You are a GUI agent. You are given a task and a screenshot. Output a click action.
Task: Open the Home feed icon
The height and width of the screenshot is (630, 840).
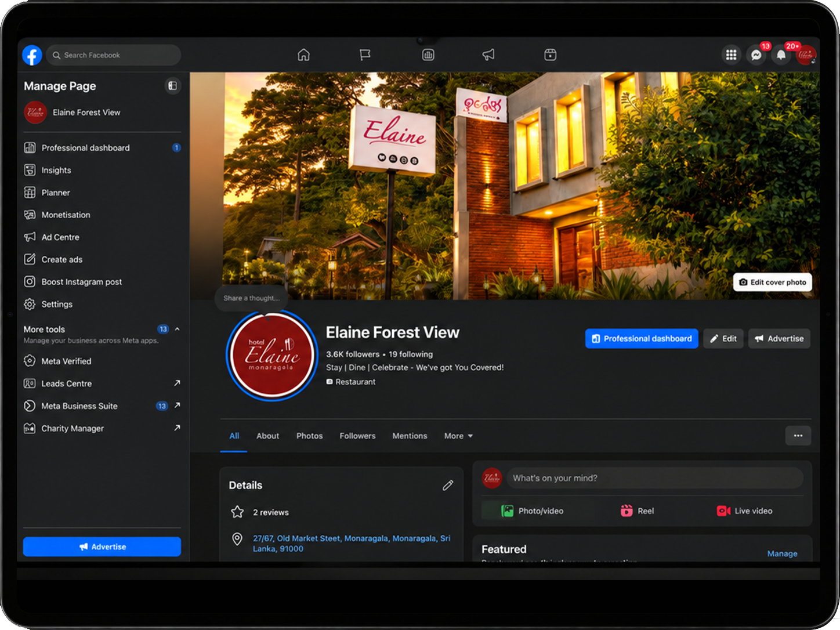point(303,55)
